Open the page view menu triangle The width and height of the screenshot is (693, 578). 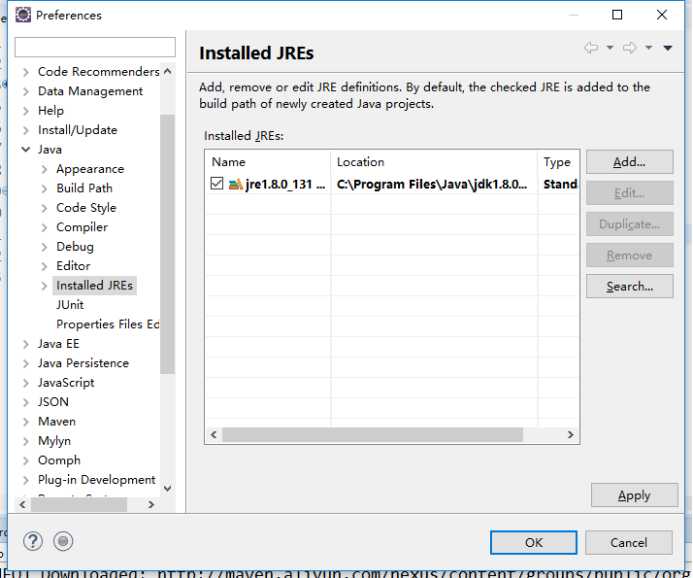pos(668,47)
